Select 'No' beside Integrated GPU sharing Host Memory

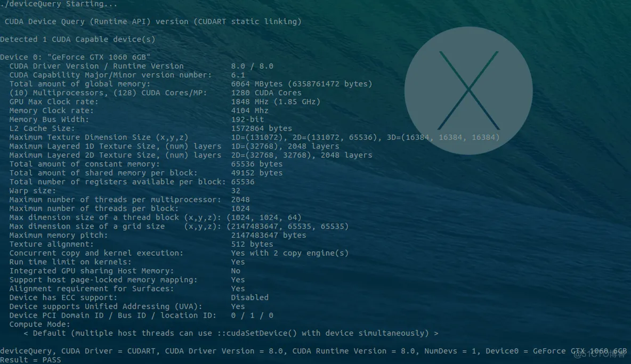point(236,271)
